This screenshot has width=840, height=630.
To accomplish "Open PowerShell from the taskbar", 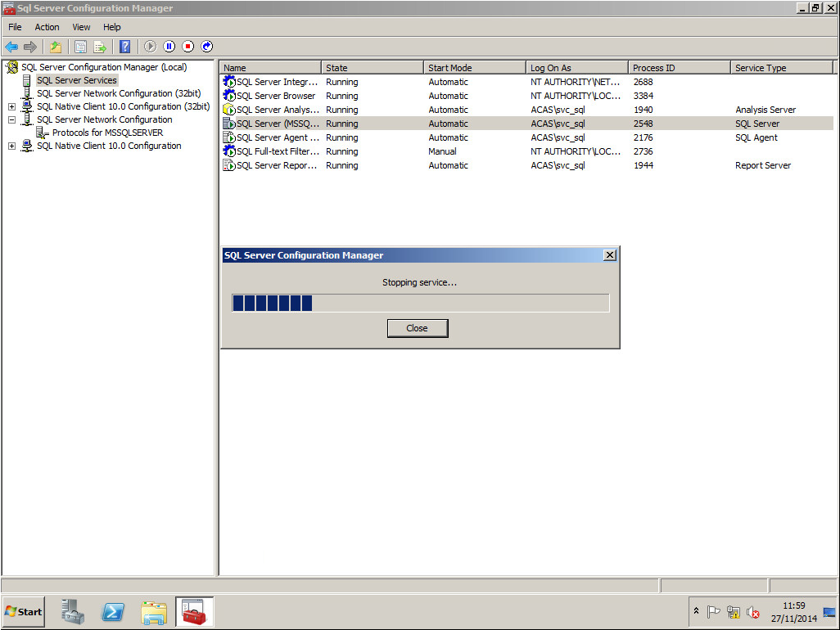I will pos(113,612).
